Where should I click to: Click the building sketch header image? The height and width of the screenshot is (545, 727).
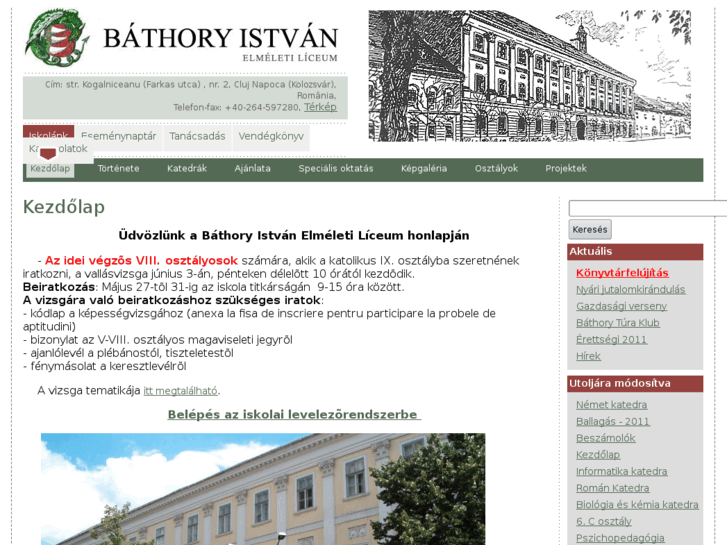pos(529,76)
